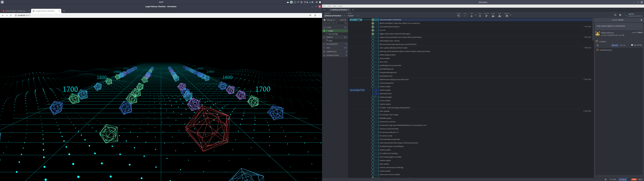Open the Edit menu in GitKraken
The width and height of the screenshot is (644, 181).
[x=329, y=6]
